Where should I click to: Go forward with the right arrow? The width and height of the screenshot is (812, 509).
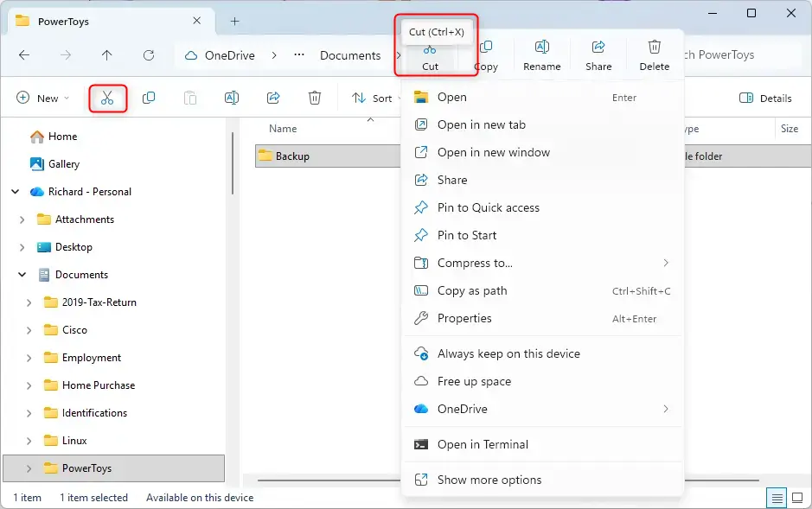click(65, 54)
